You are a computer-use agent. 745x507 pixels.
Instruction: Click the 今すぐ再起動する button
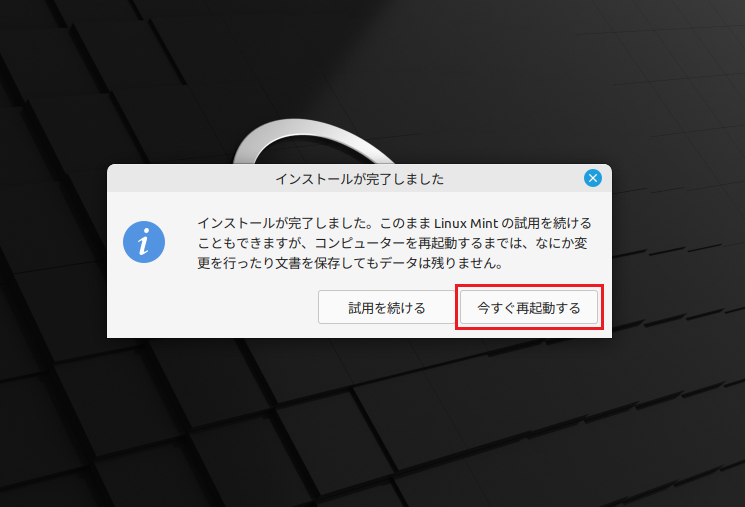(529, 307)
